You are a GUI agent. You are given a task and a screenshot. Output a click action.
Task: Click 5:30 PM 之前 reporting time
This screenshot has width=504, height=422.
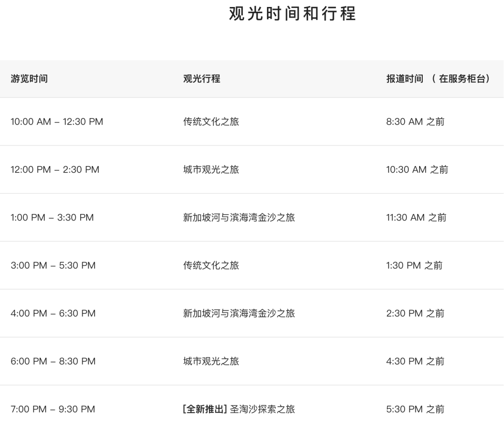[x=415, y=409]
